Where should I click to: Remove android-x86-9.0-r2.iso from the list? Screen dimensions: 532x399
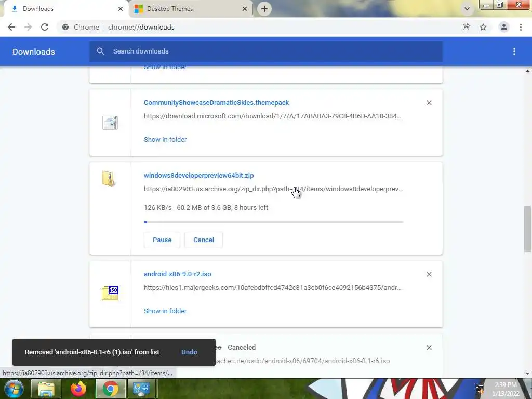(429, 274)
